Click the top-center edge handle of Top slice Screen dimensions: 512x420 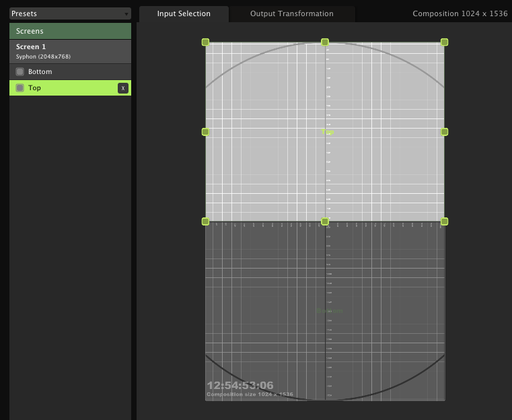(x=325, y=42)
